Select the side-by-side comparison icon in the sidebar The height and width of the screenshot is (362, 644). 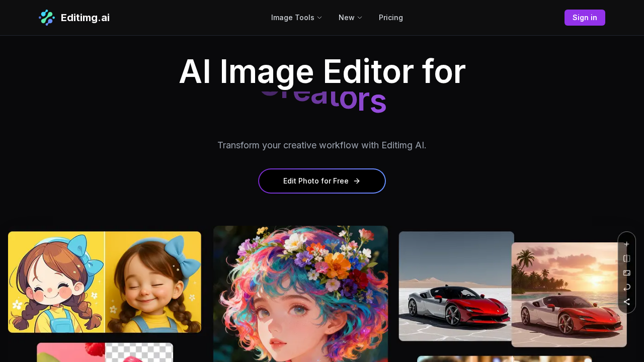pos(626,258)
